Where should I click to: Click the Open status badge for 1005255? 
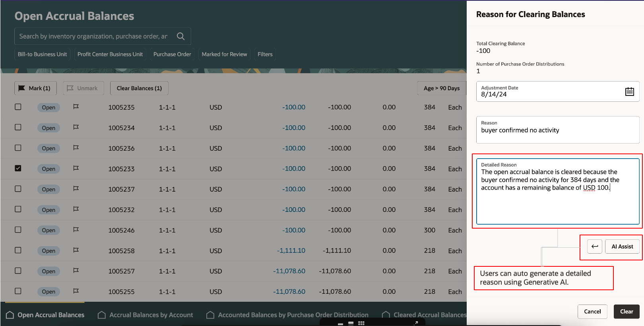tap(48, 291)
